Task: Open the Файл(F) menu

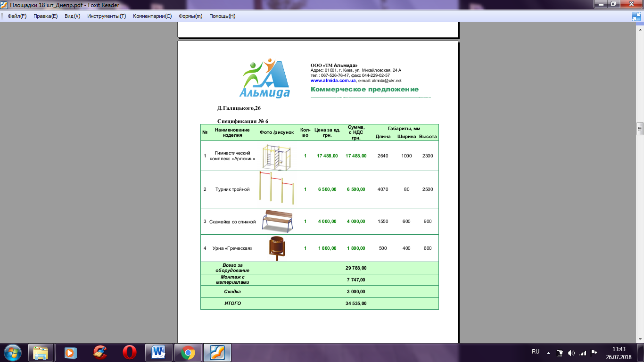Action: pyautogui.click(x=17, y=16)
